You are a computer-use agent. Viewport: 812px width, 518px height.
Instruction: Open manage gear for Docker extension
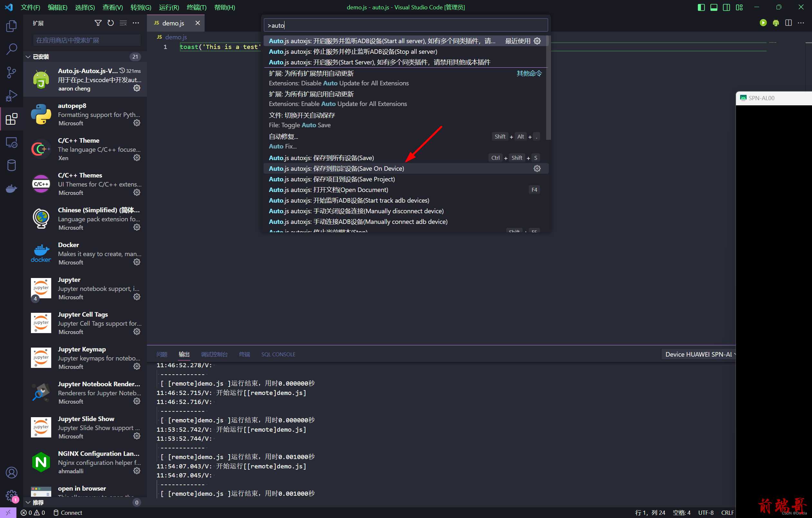coord(137,262)
